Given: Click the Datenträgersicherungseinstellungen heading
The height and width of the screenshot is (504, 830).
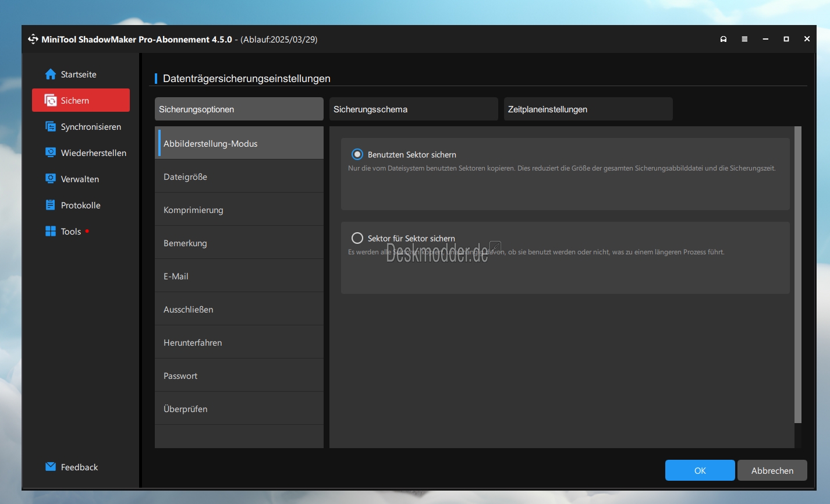Looking at the screenshot, I should 247,78.
